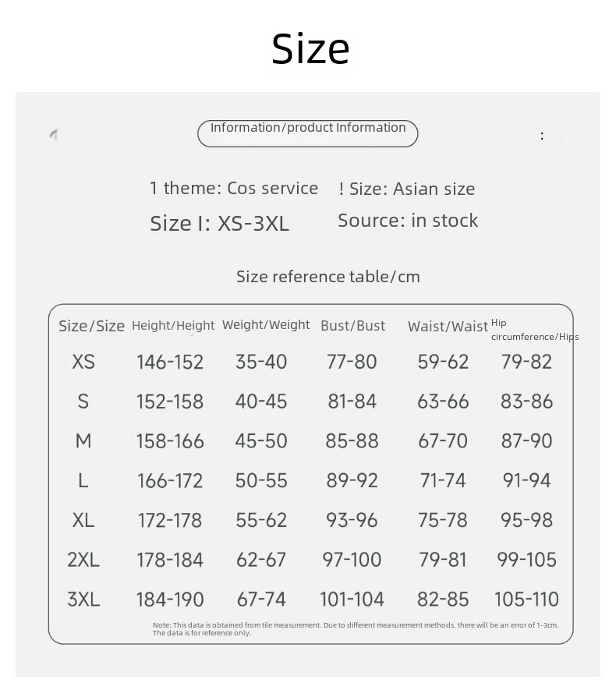Click the 166-172 height cell for L
The image size is (616, 697).
point(170,481)
